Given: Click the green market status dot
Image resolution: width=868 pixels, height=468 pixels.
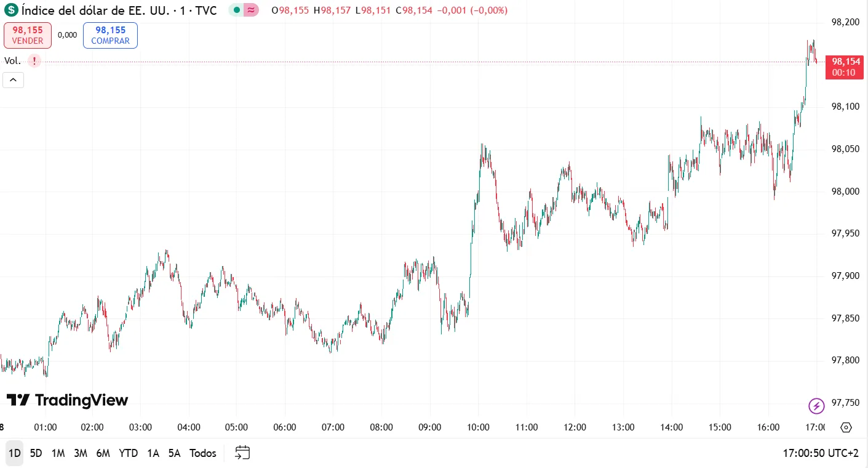Looking at the screenshot, I should pos(237,10).
